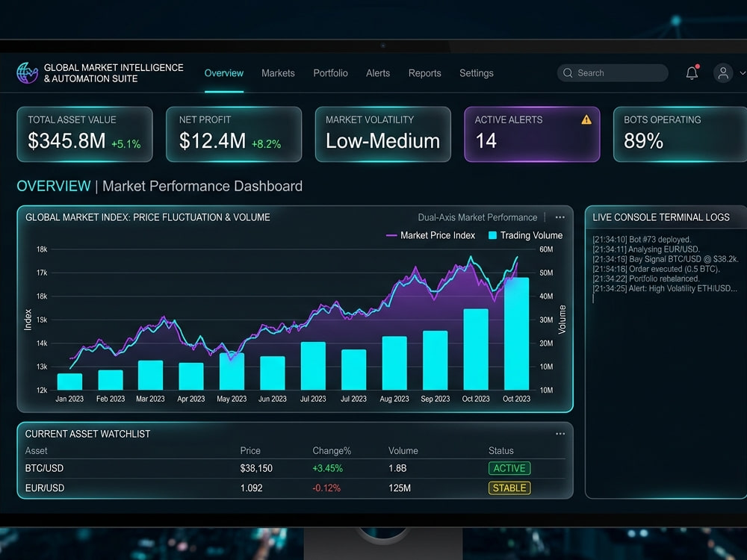
Task: Toggle Trading Volume legend swatch
Action: (x=492, y=235)
